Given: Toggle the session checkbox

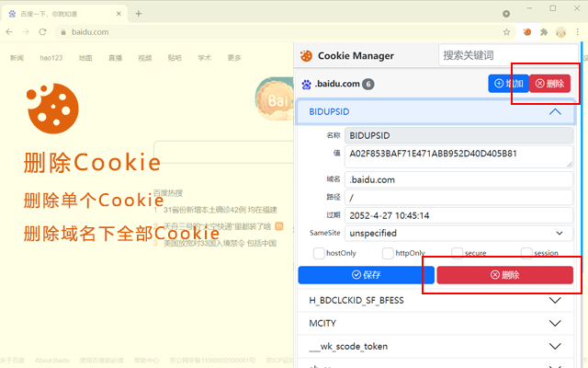Looking at the screenshot, I should pos(526,253).
